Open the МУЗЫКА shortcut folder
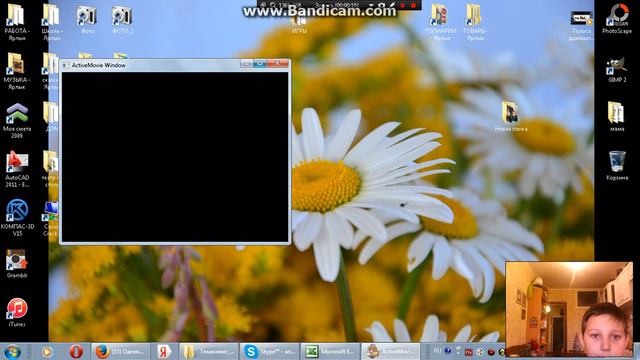The image size is (640, 360). tap(16, 71)
